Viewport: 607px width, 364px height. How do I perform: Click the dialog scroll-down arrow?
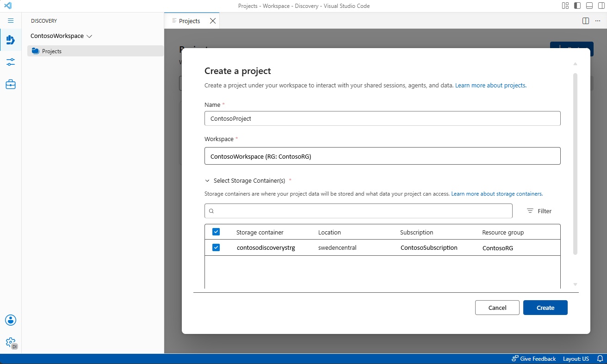tap(576, 284)
